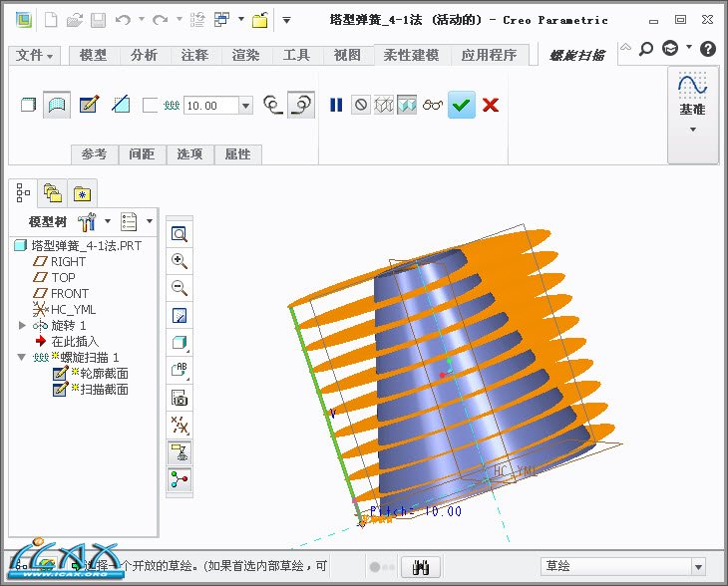Click the Create or edit sweep section icon

click(89, 105)
